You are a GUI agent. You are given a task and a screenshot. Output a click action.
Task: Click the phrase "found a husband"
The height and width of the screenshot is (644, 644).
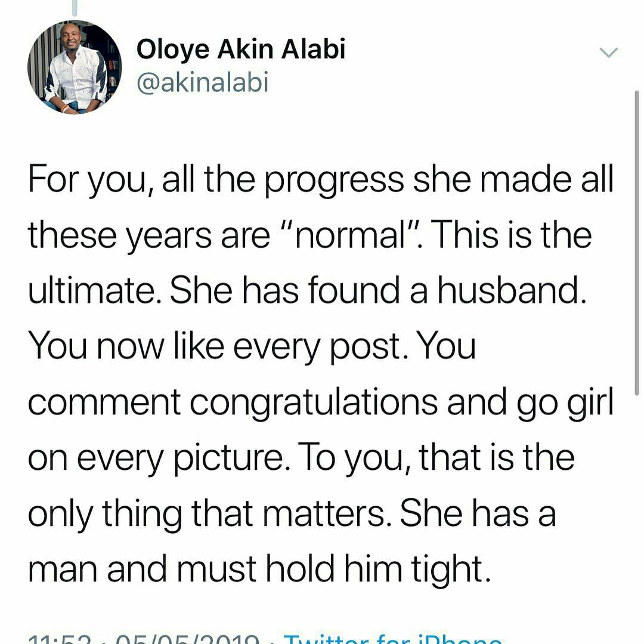pos(447,290)
